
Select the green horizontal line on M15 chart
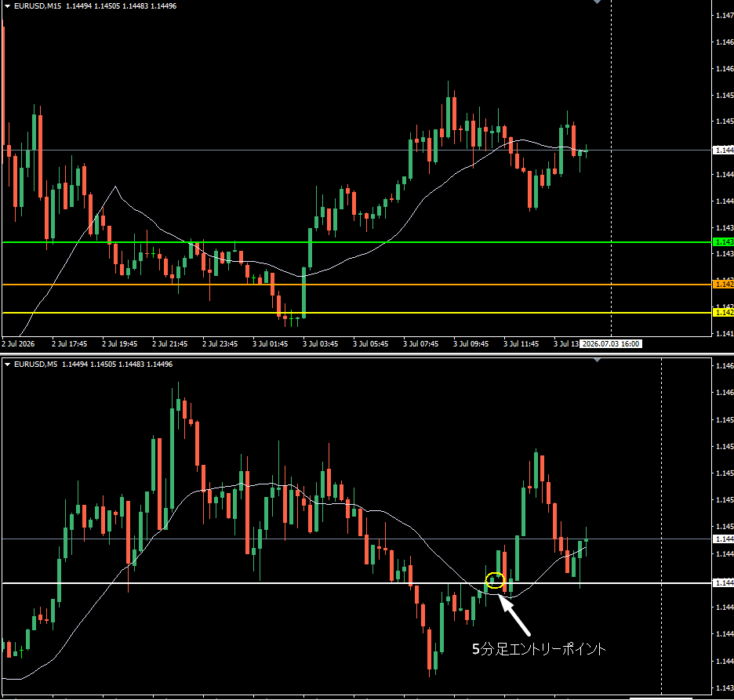point(356,242)
